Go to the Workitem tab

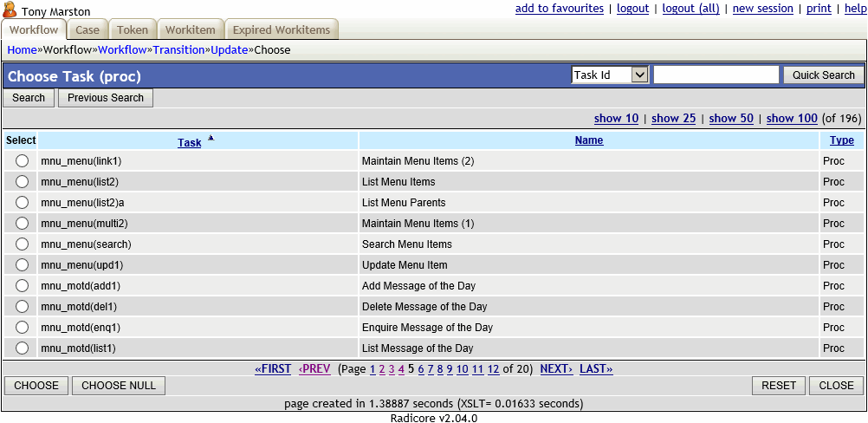click(x=191, y=30)
